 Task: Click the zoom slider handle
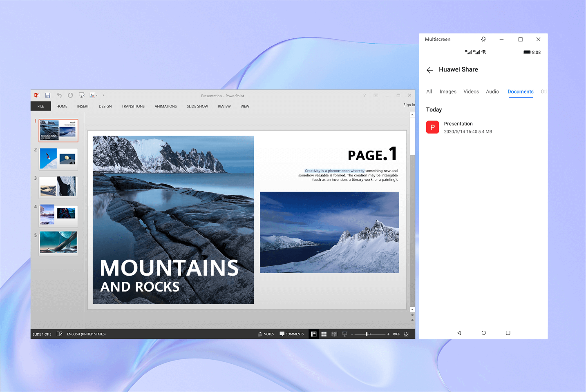[367, 334]
